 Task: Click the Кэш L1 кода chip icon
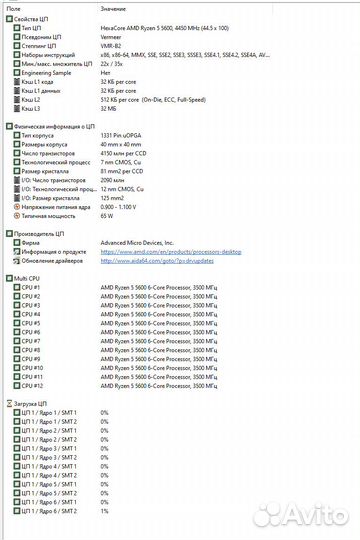click(x=17, y=82)
